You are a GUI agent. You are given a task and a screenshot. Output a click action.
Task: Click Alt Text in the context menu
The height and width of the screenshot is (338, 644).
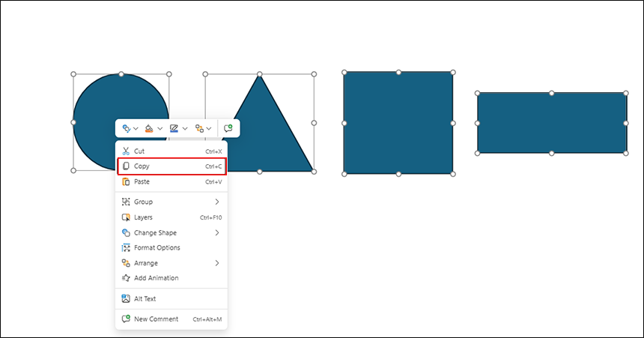coord(145,298)
